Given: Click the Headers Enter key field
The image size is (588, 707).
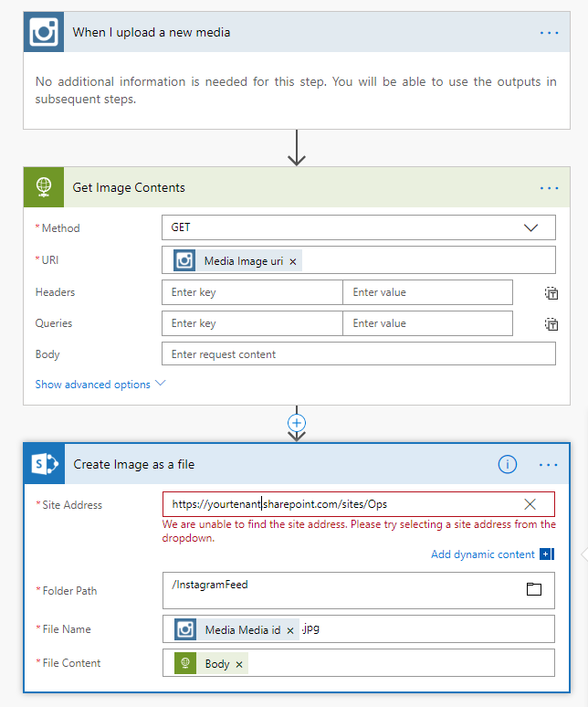Looking at the screenshot, I should click(x=252, y=292).
